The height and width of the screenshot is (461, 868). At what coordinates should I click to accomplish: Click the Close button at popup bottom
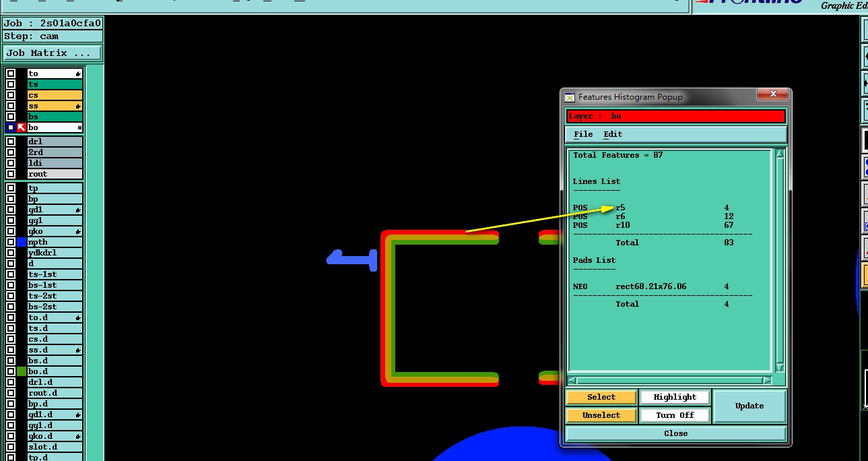coord(675,433)
